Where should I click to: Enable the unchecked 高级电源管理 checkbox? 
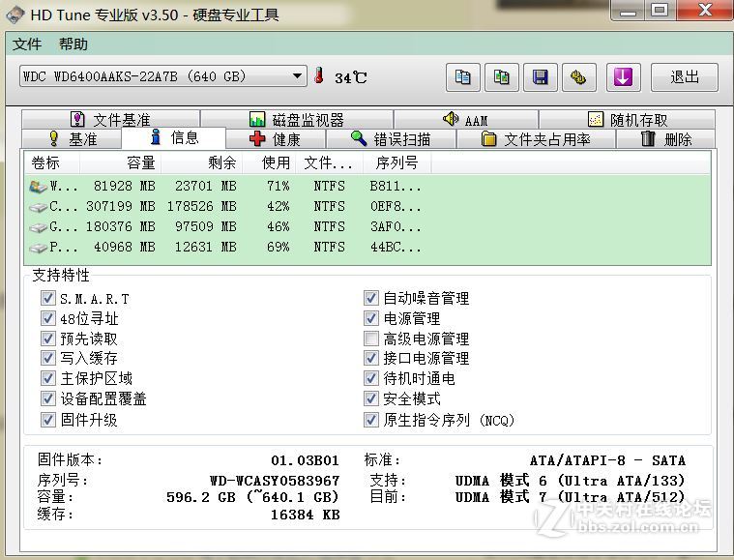370,339
